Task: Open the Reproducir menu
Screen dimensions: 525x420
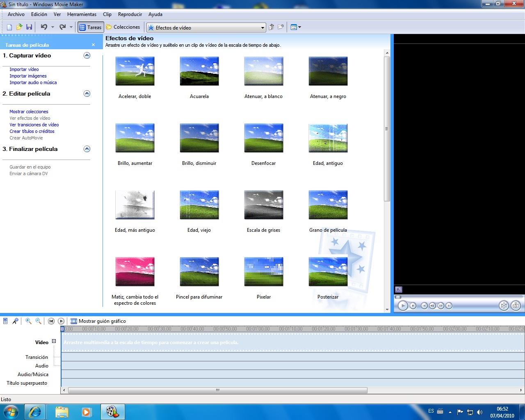Action: click(130, 14)
